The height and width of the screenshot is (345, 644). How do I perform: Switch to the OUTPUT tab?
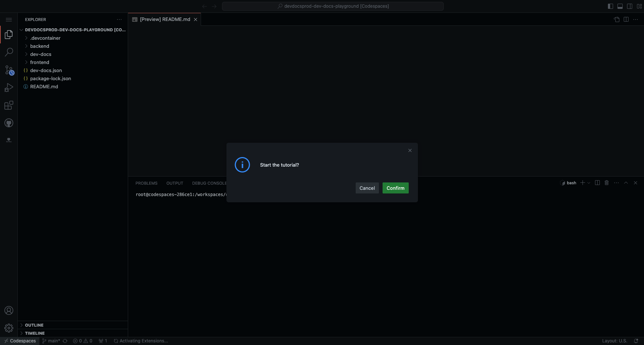point(175,183)
